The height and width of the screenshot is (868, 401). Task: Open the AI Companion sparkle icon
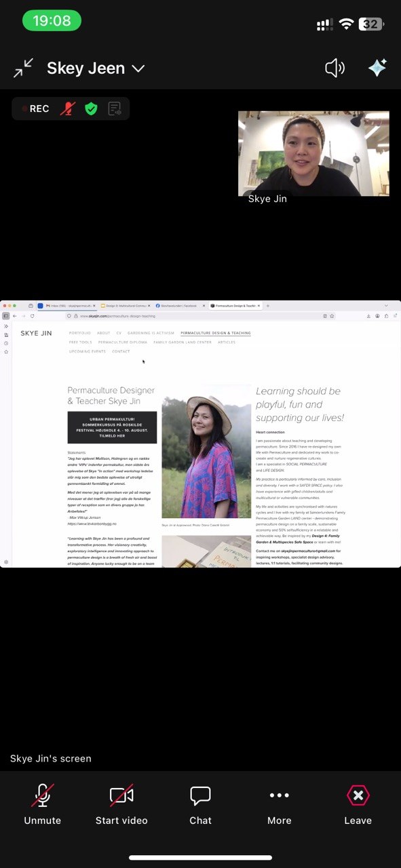coord(377,68)
